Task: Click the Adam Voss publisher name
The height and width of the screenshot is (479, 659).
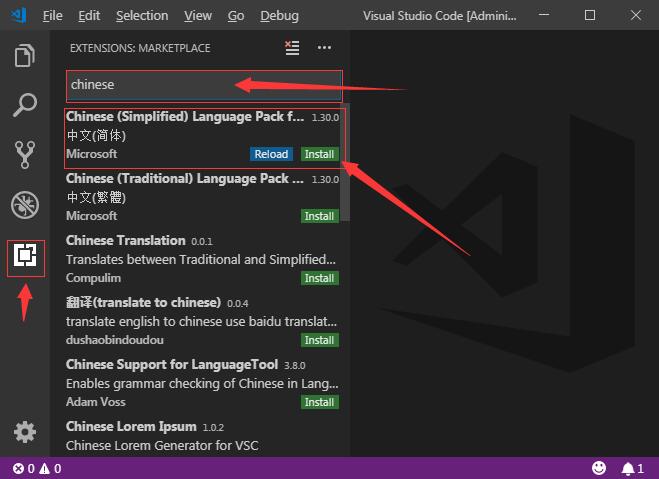Action: [x=96, y=402]
